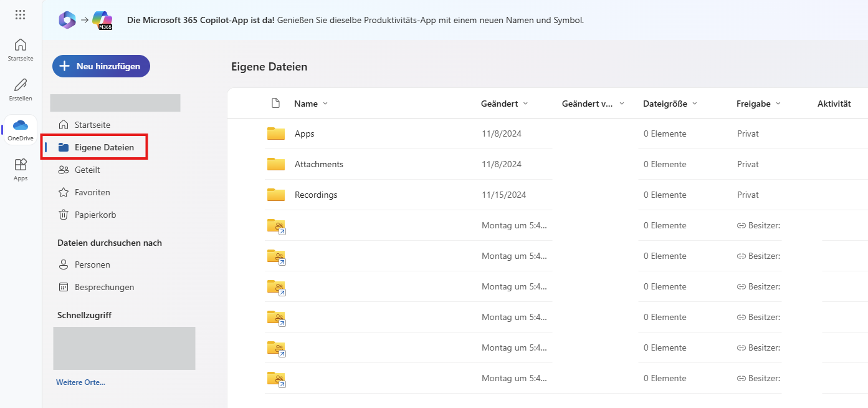Open the Freigabe column filter dropdown

point(778,104)
